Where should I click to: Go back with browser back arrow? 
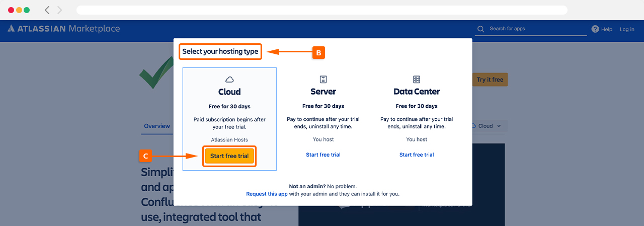(47, 10)
